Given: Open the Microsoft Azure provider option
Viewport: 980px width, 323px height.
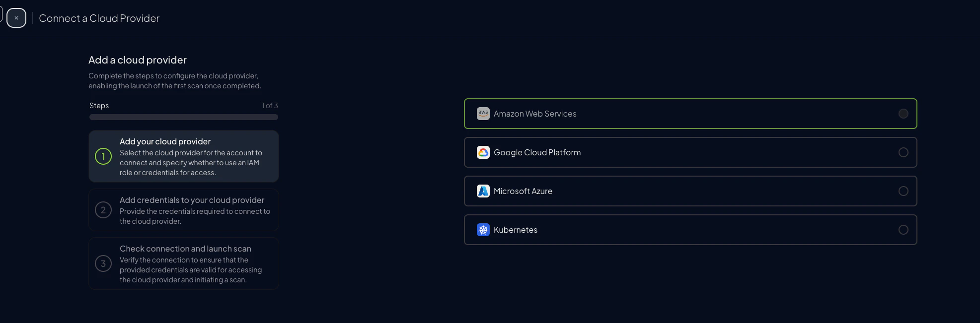Looking at the screenshot, I should pos(690,191).
